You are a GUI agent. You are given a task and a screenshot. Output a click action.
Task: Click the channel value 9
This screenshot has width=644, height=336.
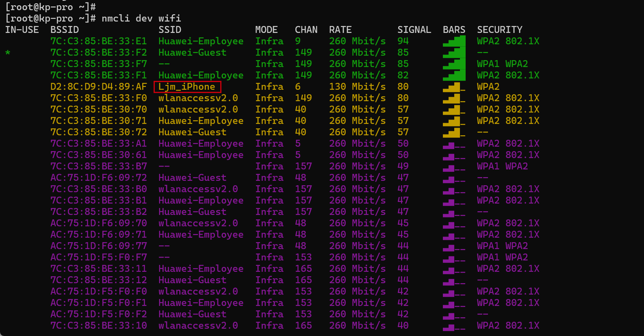pyautogui.click(x=298, y=41)
